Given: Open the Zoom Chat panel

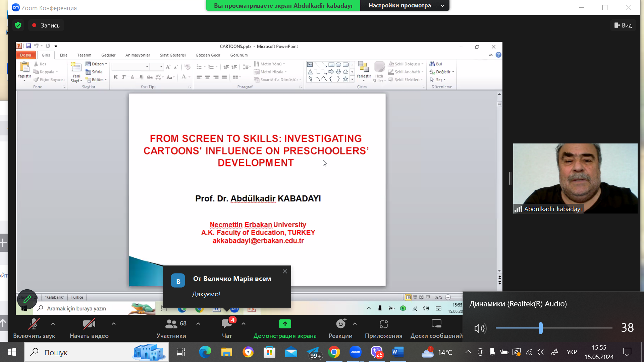Looking at the screenshot, I should (x=227, y=324).
